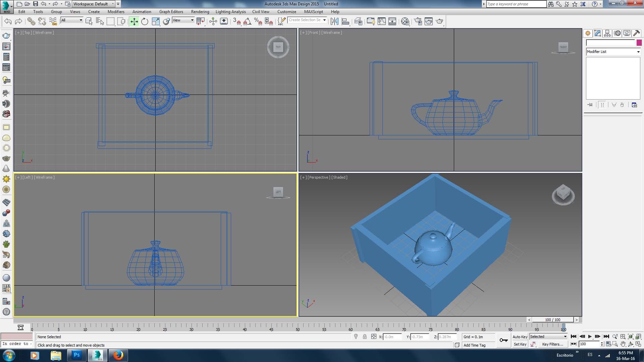The width and height of the screenshot is (644, 362).
Task: Click the Play Animation button
Action: click(x=590, y=337)
